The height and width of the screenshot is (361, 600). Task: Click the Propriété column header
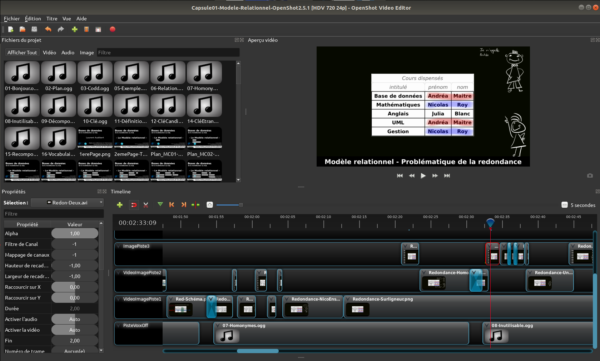pyautogui.click(x=28, y=224)
